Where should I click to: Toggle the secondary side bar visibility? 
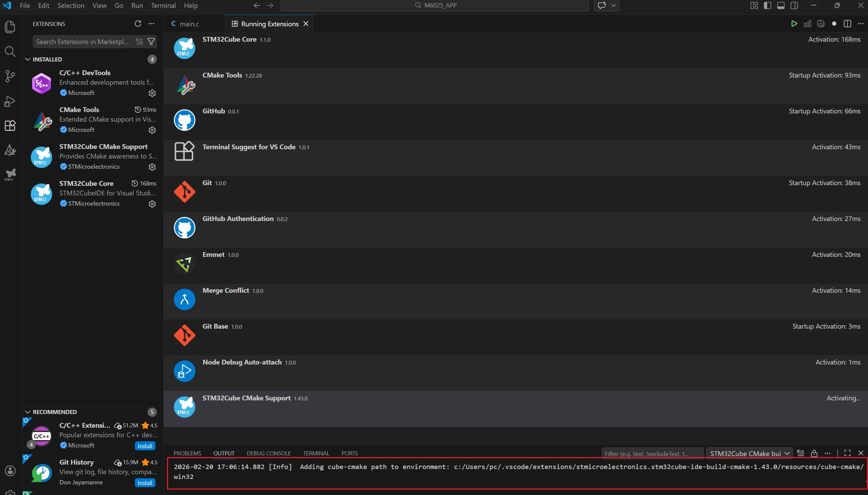pos(794,5)
